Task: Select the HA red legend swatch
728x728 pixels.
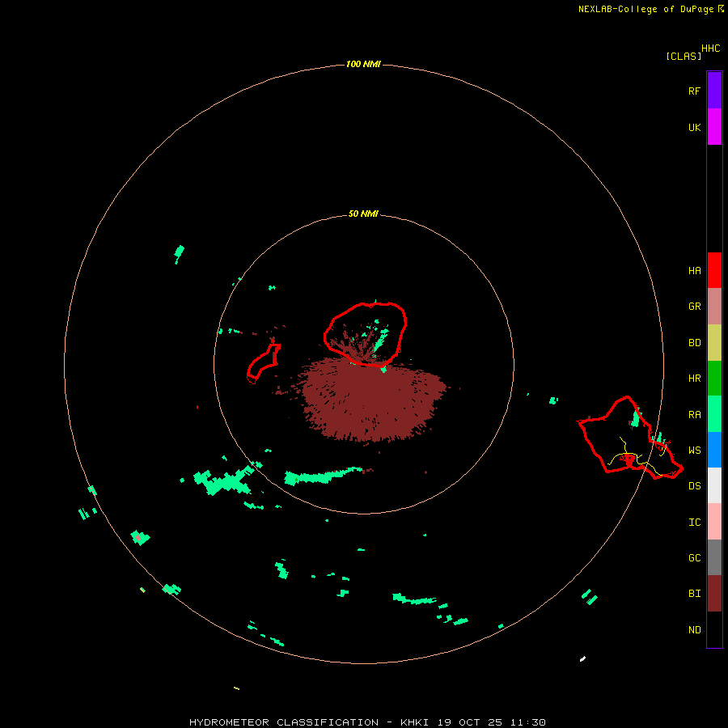Action: (714, 270)
